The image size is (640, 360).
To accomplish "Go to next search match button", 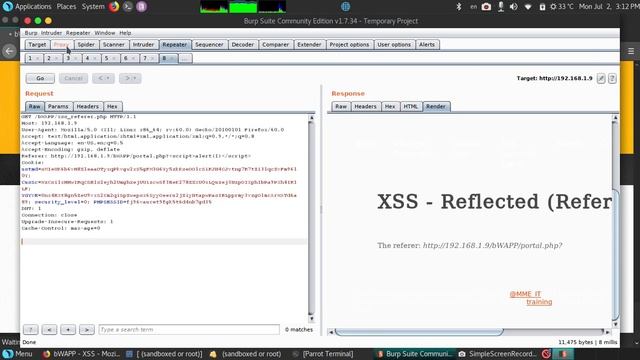I will (x=87, y=329).
